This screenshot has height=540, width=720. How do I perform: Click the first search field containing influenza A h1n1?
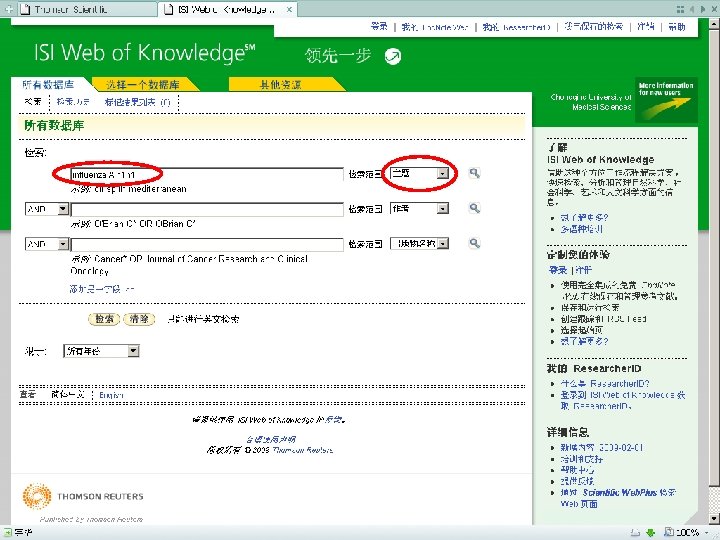coord(207,174)
